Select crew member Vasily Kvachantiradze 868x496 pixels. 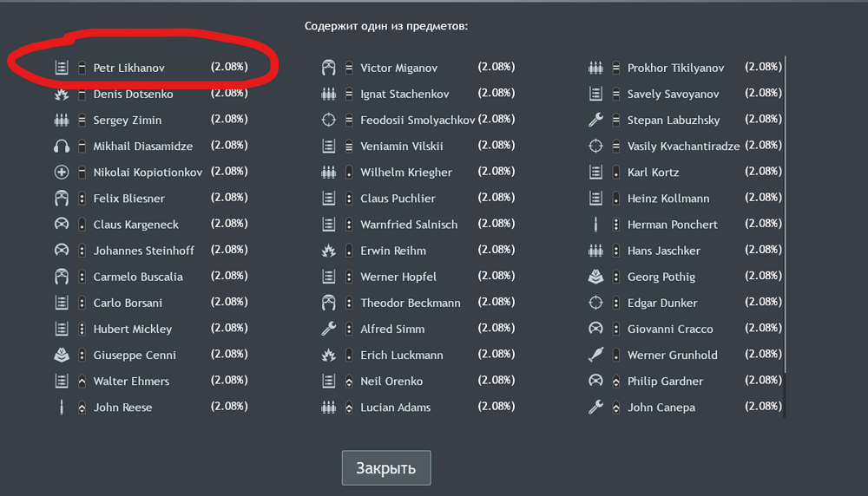click(683, 147)
